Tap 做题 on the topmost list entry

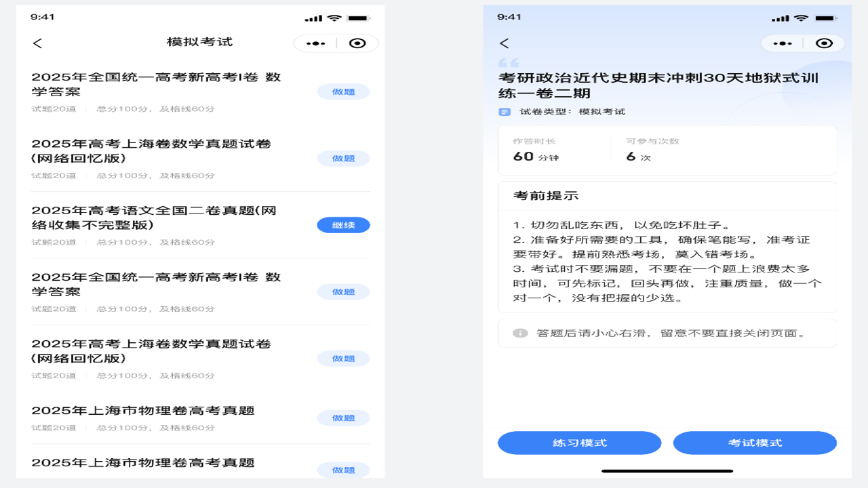(344, 91)
